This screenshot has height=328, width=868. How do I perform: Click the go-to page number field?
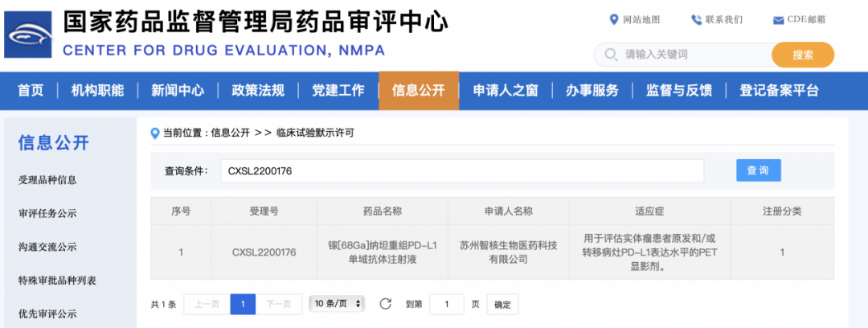[447, 304]
